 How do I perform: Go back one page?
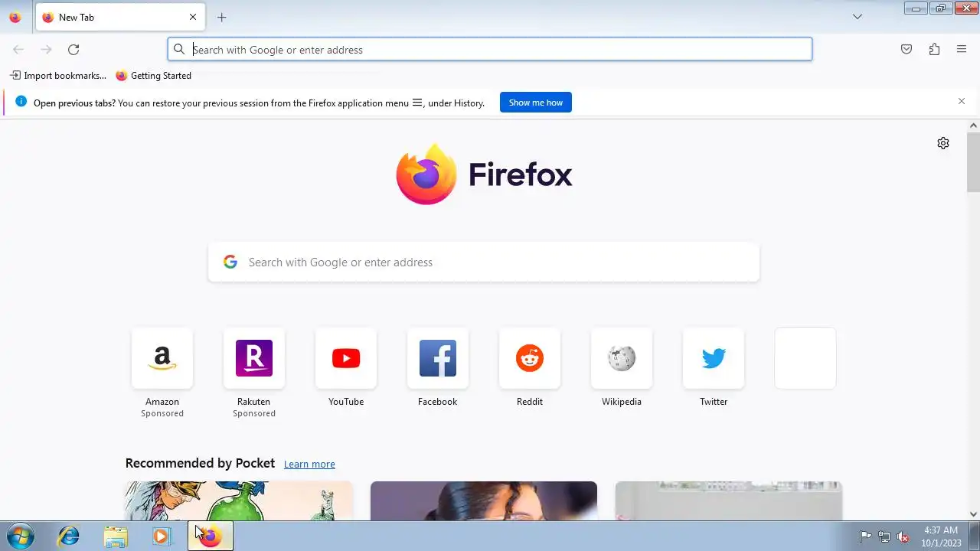coord(18,50)
